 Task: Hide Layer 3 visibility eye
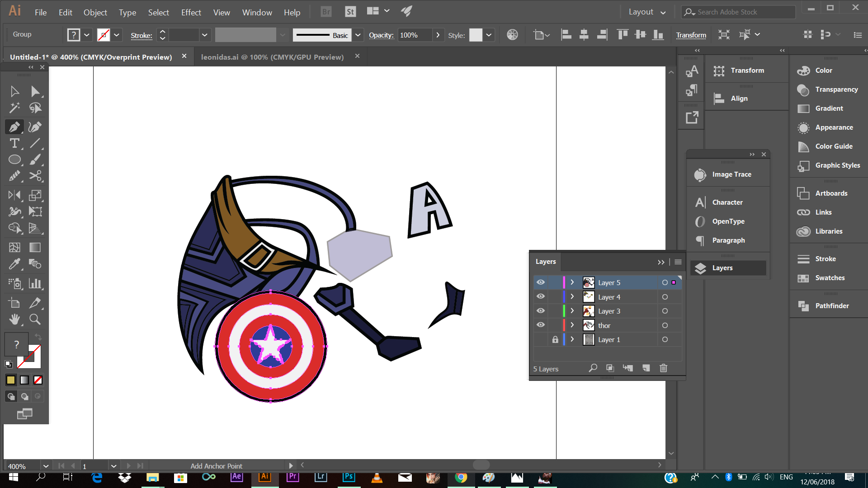[x=541, y=311]
